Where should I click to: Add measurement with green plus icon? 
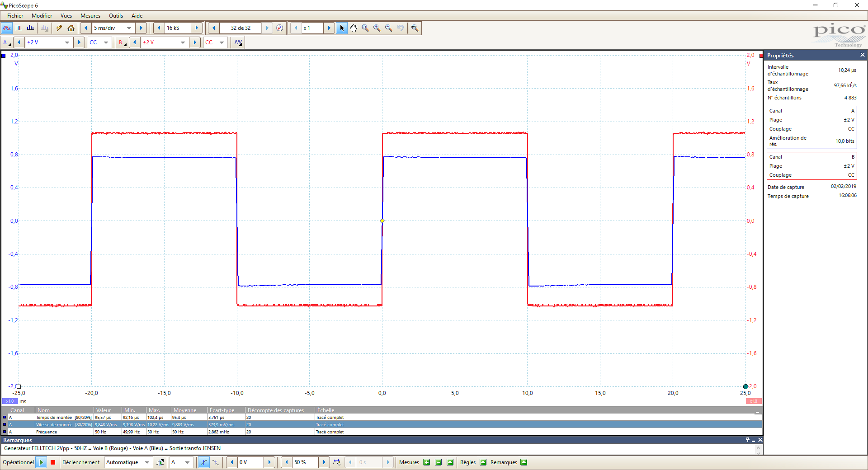[x=426, y=462]
